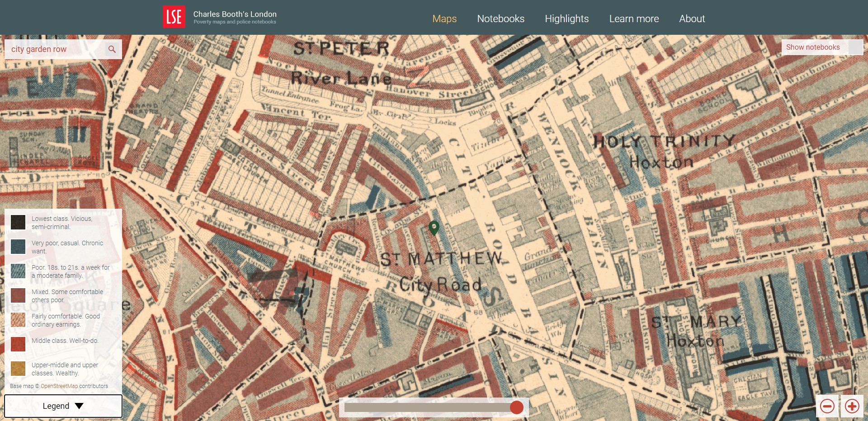Click the OpenStreetMap attribution link
The width and height of the screenshot is (868, 421).
[x=59, y=386]
